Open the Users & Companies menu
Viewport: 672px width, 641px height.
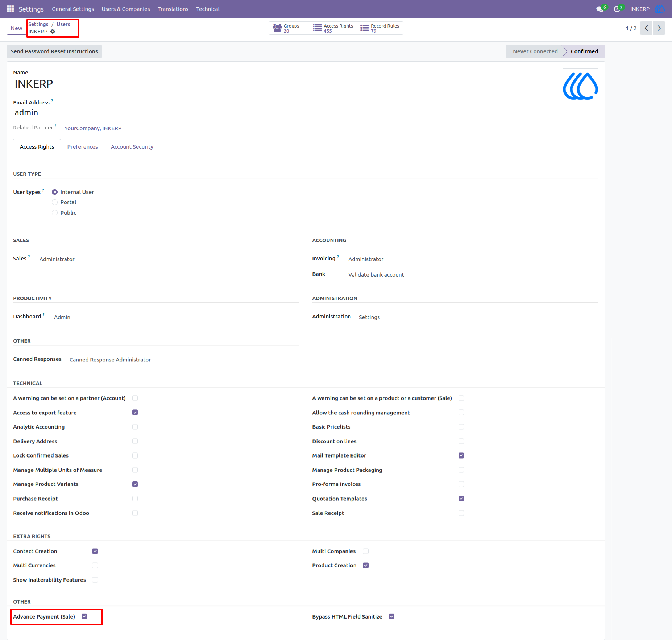point(126,9)
